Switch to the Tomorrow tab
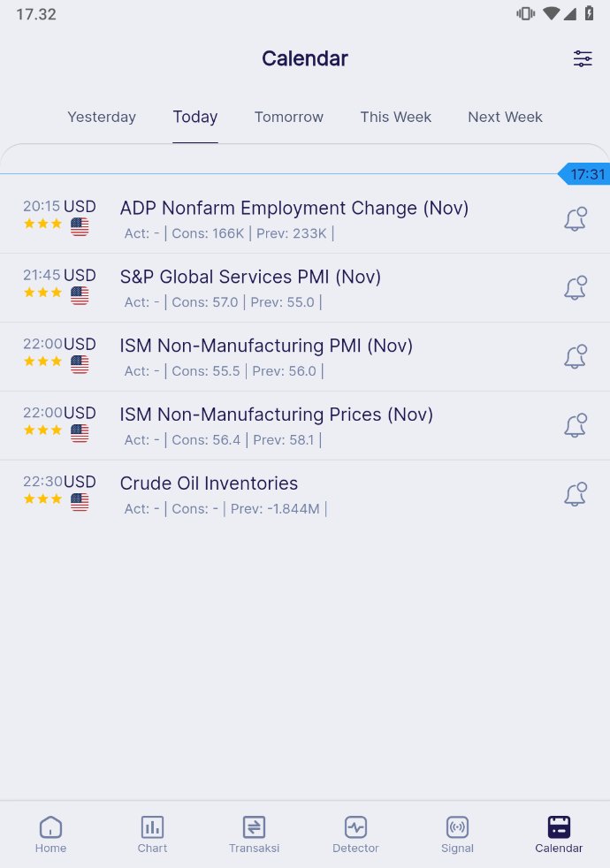 (x=288, y=117)
